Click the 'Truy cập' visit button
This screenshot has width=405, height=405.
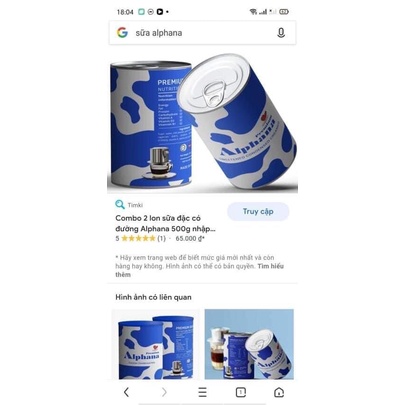point(258,211)
